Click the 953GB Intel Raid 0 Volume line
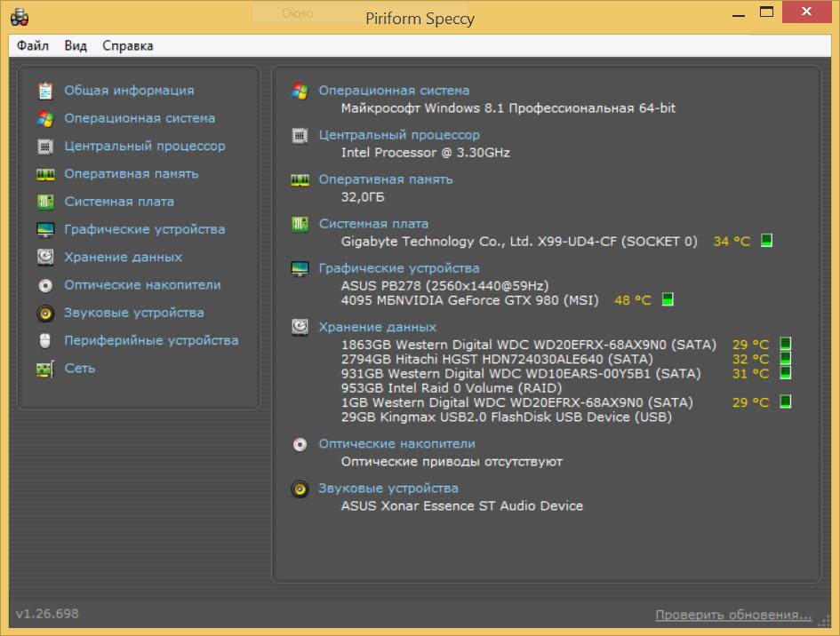Viewport: 840px width, 636px height. [x=452, y=388]
